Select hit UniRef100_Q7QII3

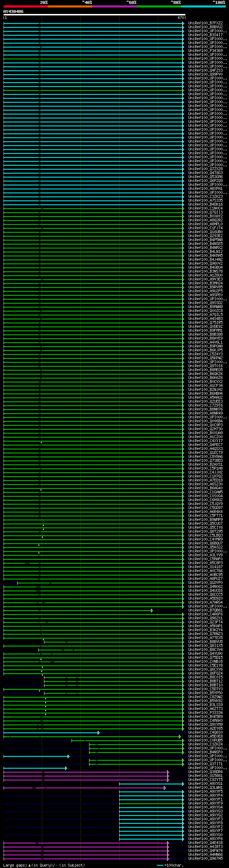[205, 212]
